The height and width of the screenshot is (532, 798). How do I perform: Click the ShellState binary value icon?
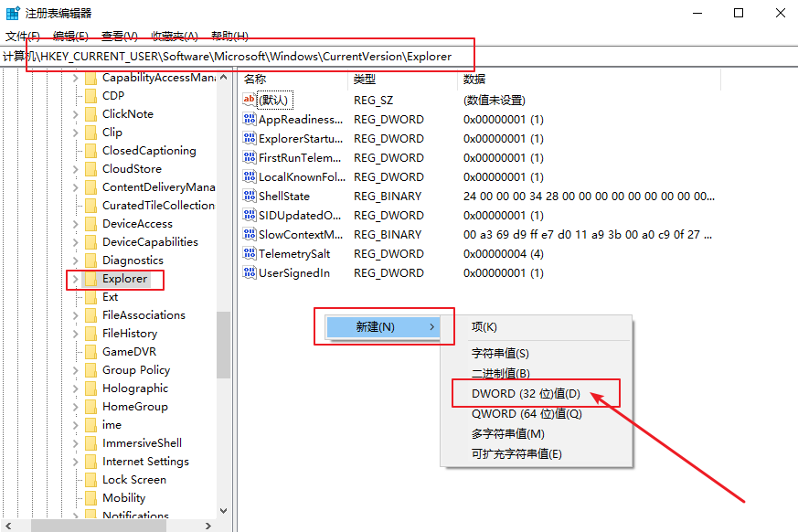248,196
